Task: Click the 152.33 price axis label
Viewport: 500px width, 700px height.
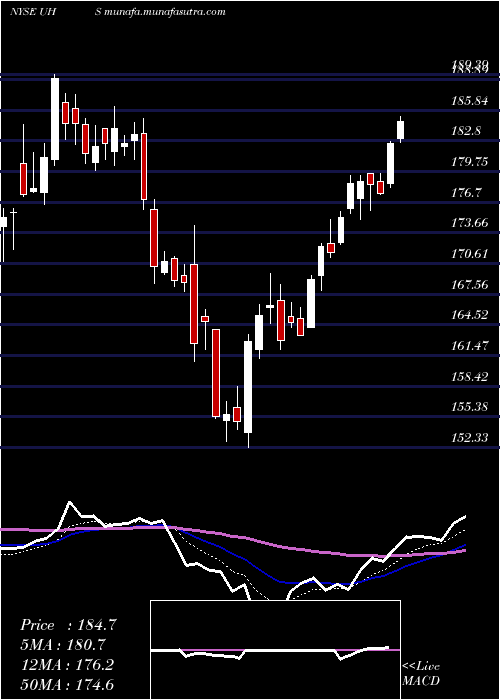Action: 470,438
